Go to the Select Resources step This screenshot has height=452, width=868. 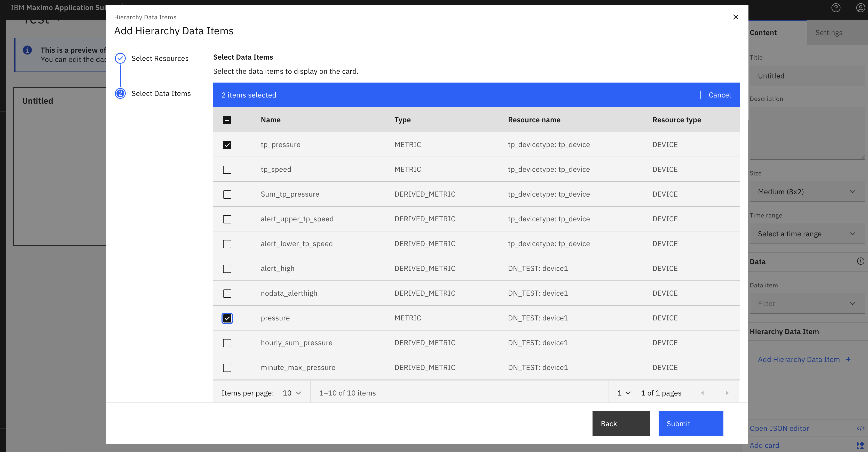tap(160, 58)
